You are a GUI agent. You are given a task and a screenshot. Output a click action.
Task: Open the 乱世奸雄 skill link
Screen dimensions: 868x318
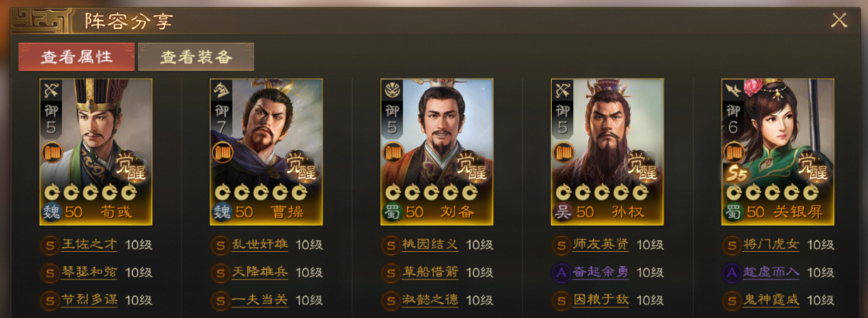click(x=260, y=245)
